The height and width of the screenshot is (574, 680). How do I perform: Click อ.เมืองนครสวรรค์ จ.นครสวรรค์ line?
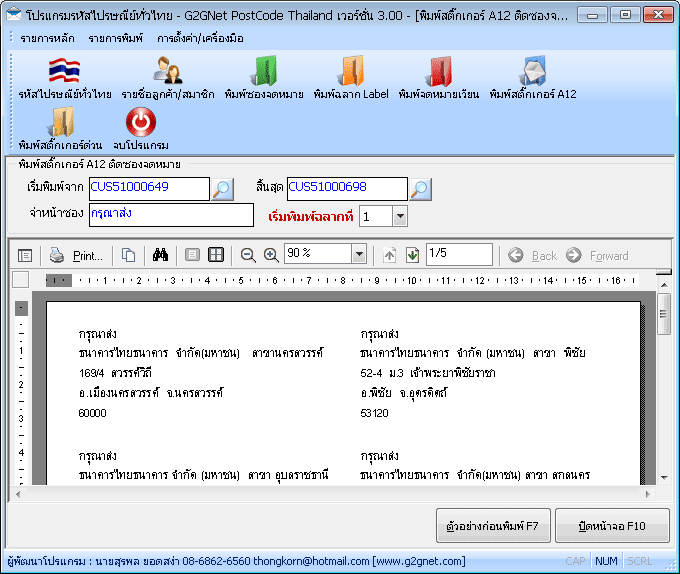151,393
